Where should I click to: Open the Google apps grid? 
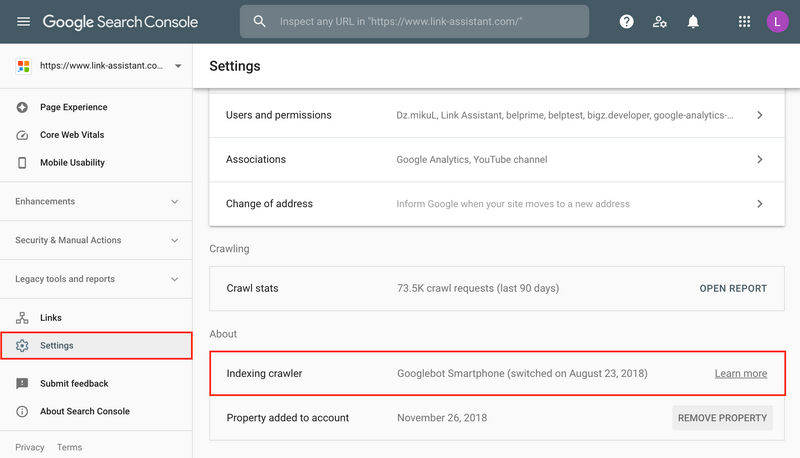click(x=744, y=21)
